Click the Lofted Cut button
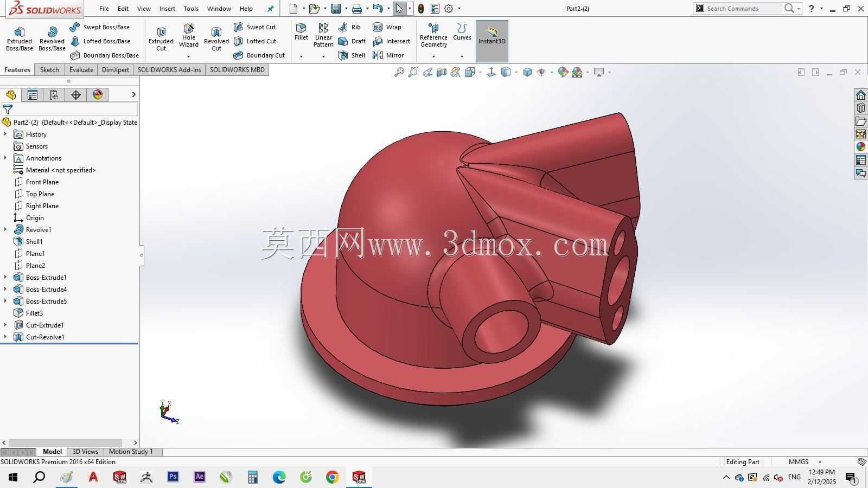The width and height of the screenshot is (868, 488). tap(255, 41)
